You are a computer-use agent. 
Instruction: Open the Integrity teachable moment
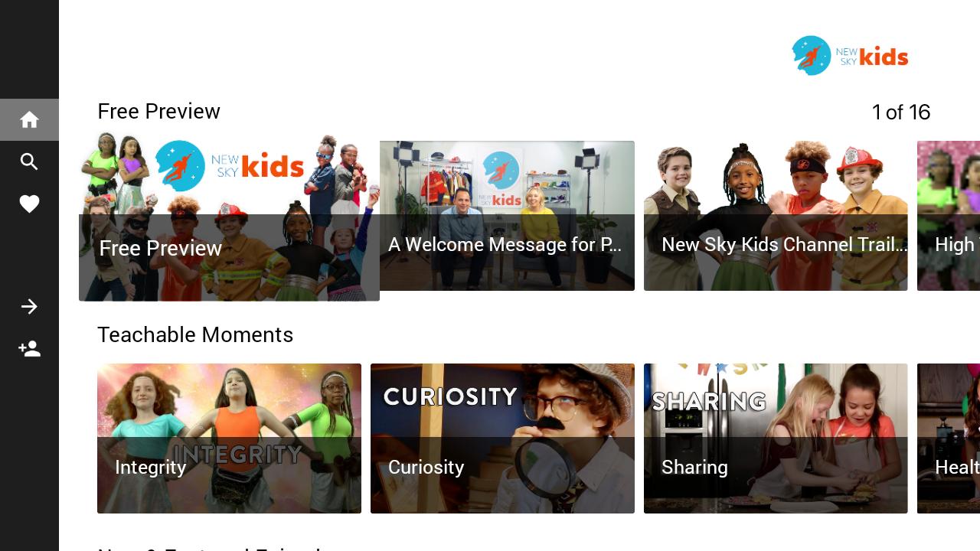tap(229, 439)
